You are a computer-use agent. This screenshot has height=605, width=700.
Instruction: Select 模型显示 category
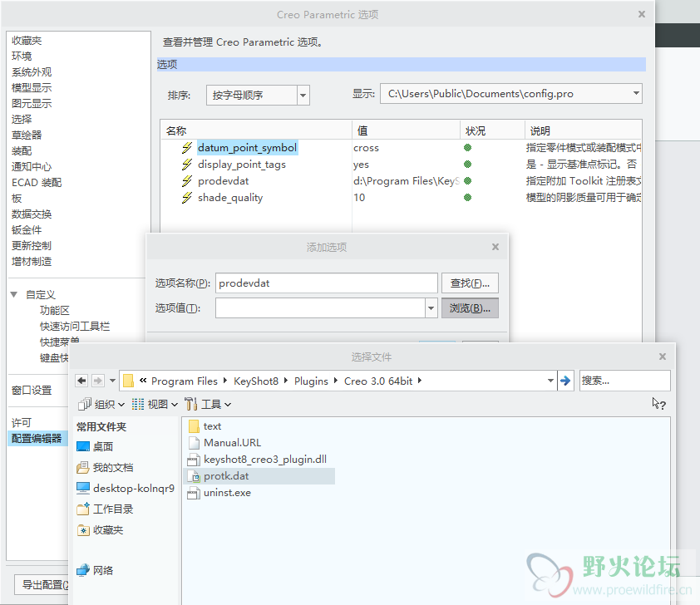click(x=32, y=87)
